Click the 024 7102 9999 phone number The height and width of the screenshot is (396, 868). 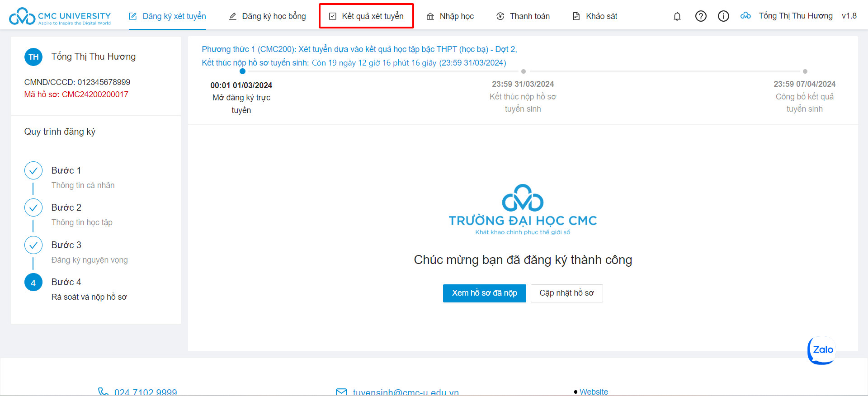point(146,392)
